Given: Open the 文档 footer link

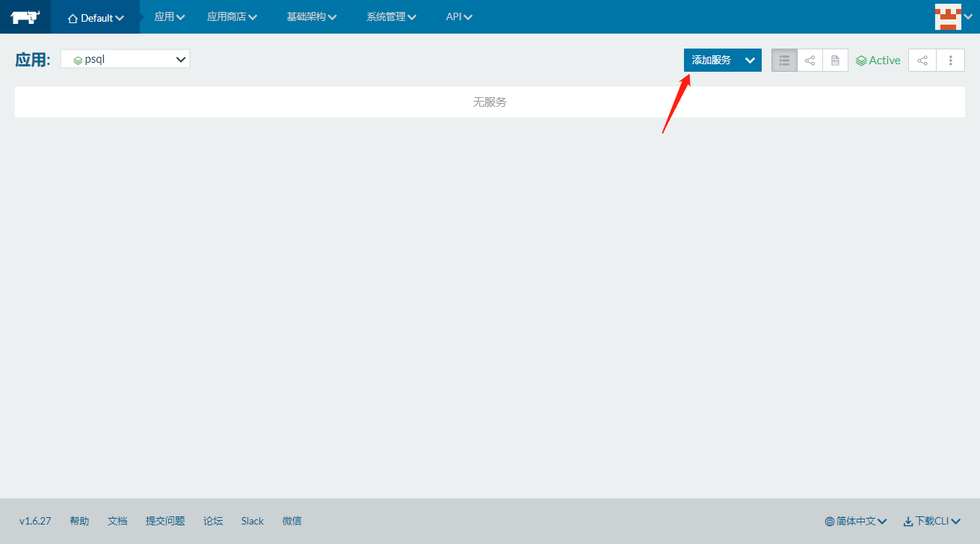Looking at the screenshot, I should 117,521.
